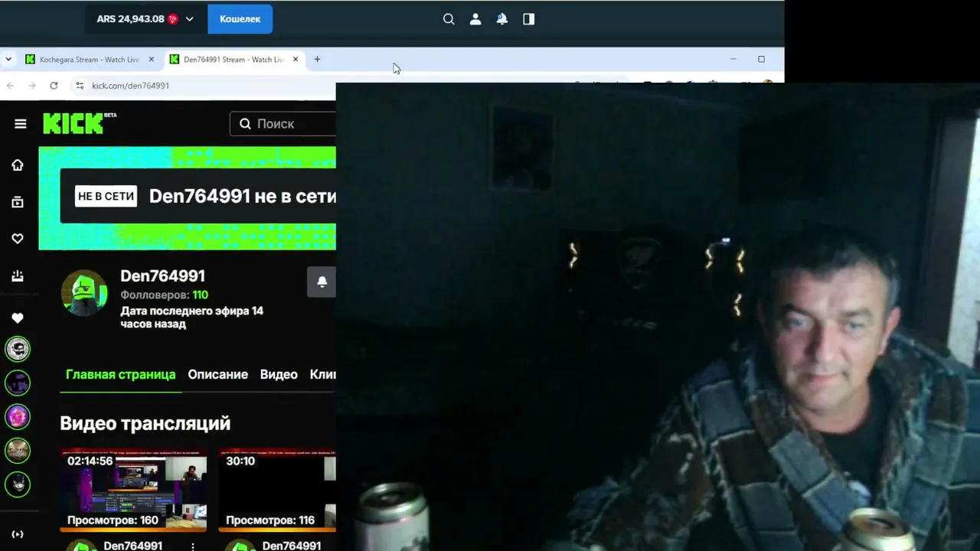Click Den764991 name under the 30:10 video
Viewport: 980px width, 551px height.
[292, 546]
